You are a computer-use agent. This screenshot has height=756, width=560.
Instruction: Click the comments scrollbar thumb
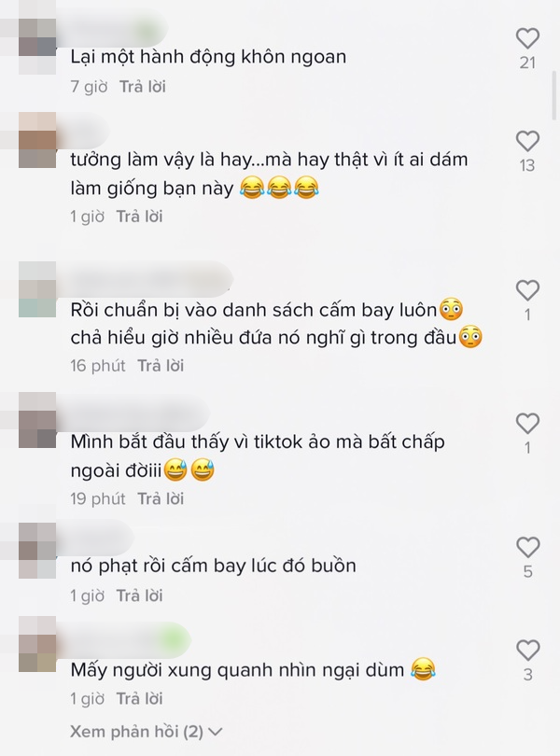(x=554, y=95)
